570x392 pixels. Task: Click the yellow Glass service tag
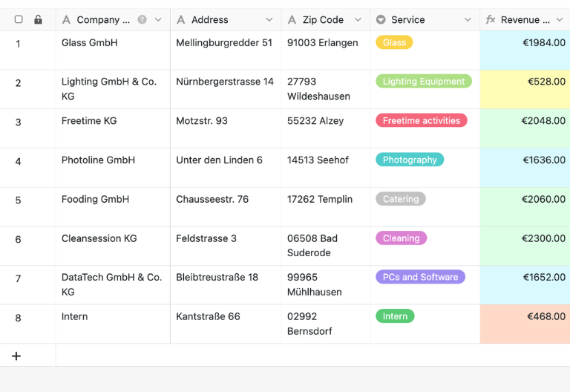coord(394,42)
